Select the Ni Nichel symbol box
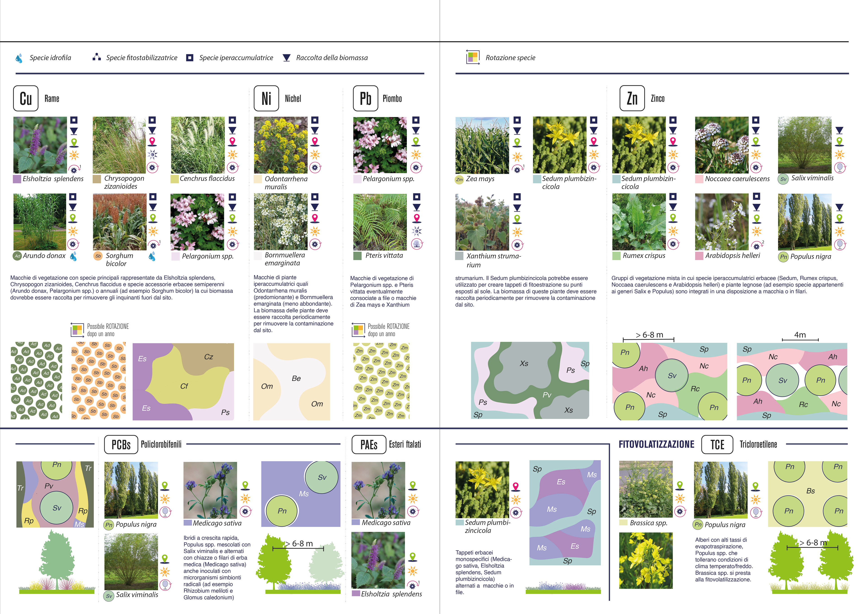868x614 pixels. (x=266, y=99)
